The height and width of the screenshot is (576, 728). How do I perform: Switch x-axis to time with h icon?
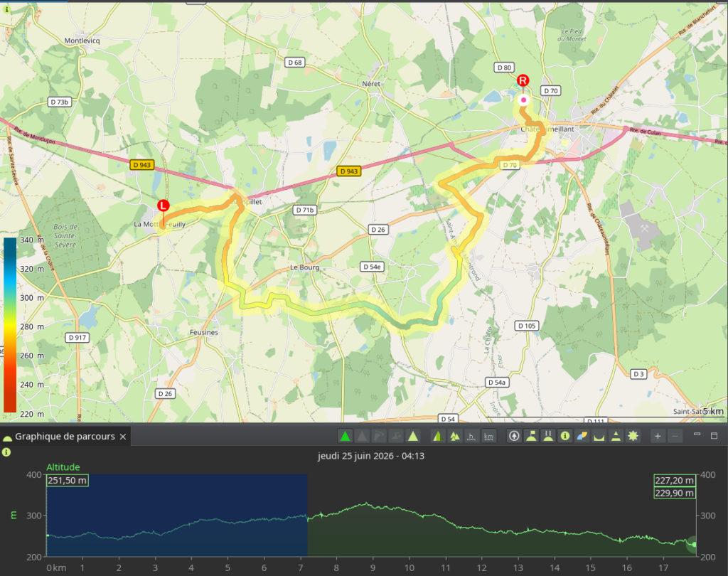pyautogui.click(x=471, y=436)
